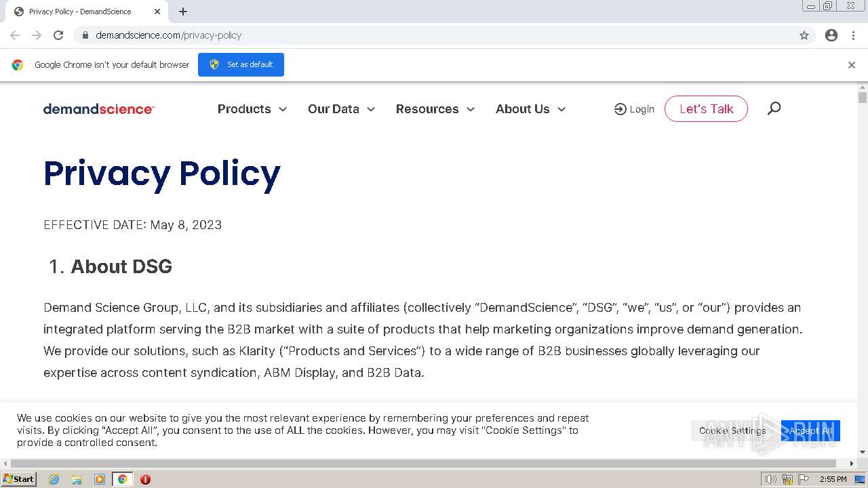868x488 pixels.
Task: Bookmark this page with the star icon
Action: tap(804, 35)
